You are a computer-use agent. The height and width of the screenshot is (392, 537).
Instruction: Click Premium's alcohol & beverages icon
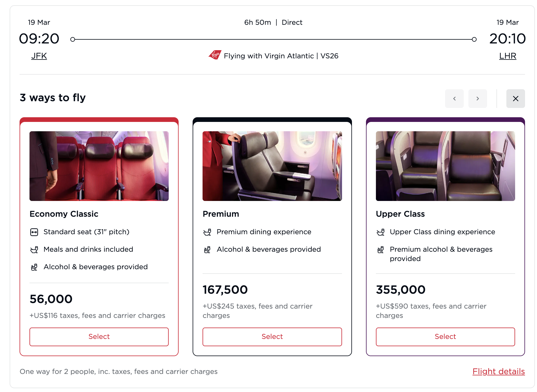point(208,249)
